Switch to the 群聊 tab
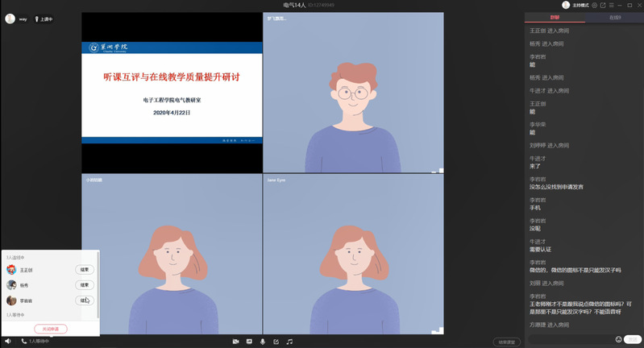The height and width of the screenshot is (348, 644). [x=555, y=17]
